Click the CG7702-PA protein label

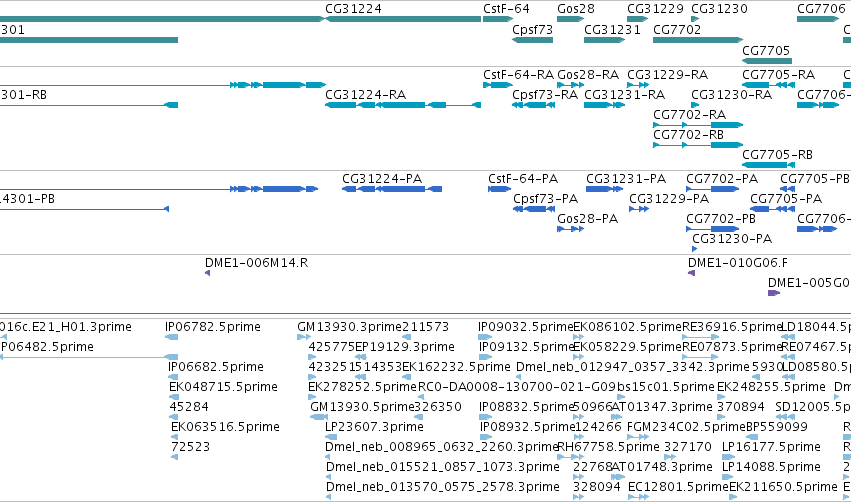click(x=722, y=179)
